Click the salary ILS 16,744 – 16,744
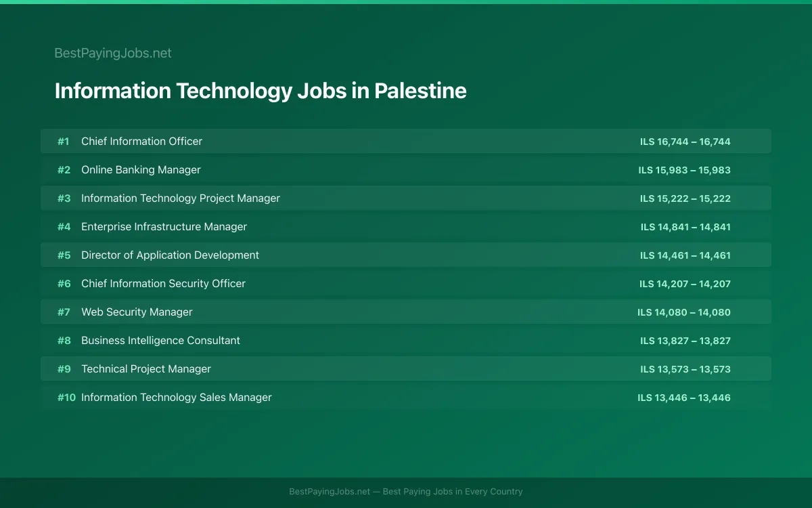Image resolution: width=812 pixels, height=508 pixels. 685,142
